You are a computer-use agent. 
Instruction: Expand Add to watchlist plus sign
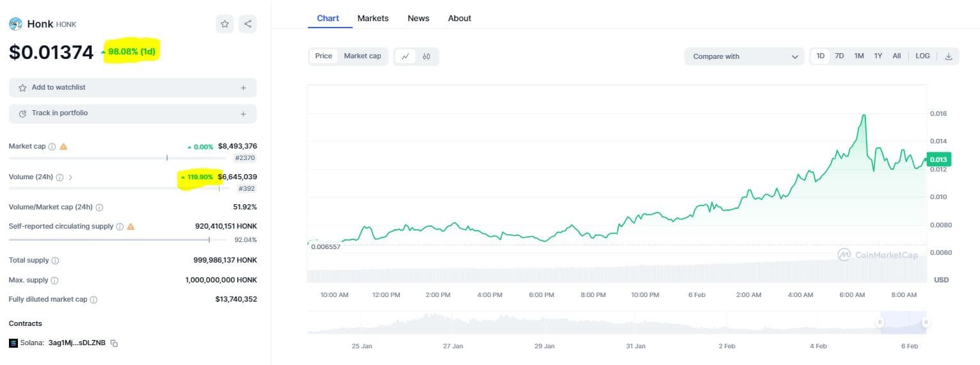coord(243,88)
